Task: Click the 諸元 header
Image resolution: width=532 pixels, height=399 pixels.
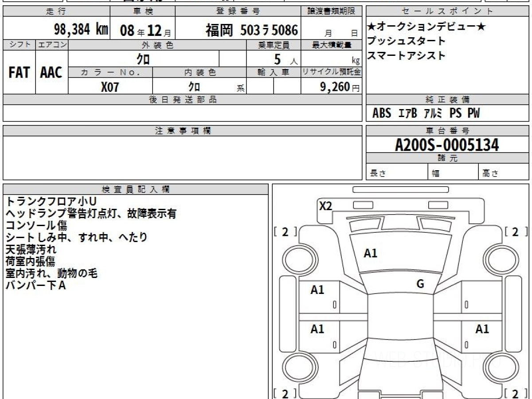Action: [447, 158]
